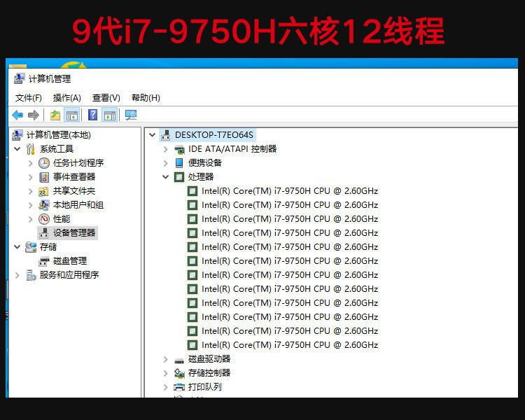Expand IDE ATA/ATAPI 控制器 category
The image size is (525, 420).
[x=165, y=149]
